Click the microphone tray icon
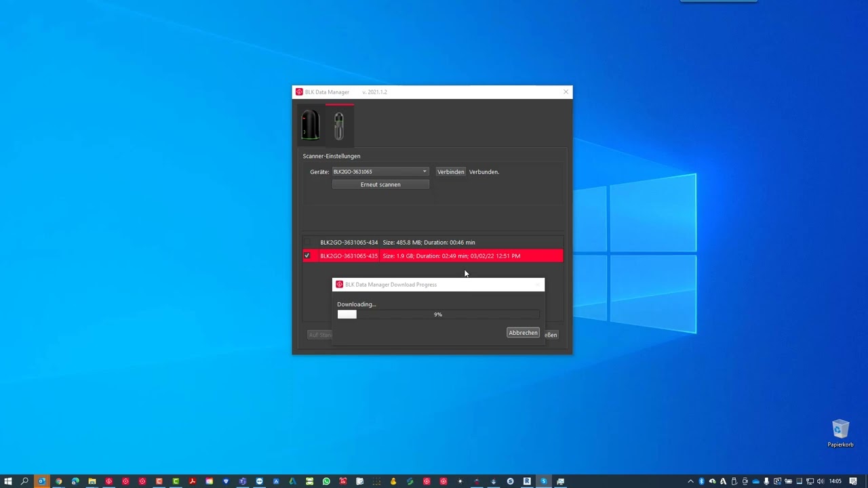The image size is (868, 488). coord(766,481)
